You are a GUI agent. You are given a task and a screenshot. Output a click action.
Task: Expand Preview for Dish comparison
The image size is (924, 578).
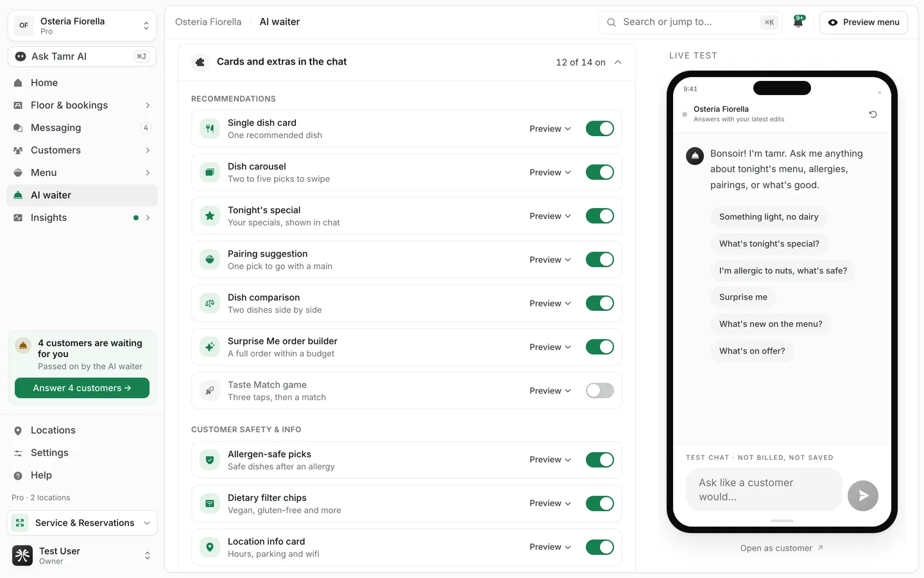[550, 303]
